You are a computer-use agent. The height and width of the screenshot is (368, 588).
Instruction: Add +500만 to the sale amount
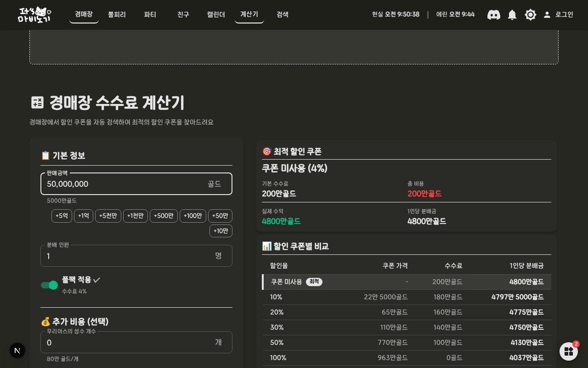tap(164, 216)
